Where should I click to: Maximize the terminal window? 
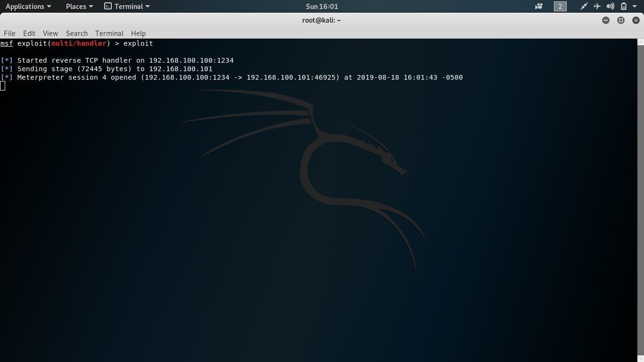621,20
